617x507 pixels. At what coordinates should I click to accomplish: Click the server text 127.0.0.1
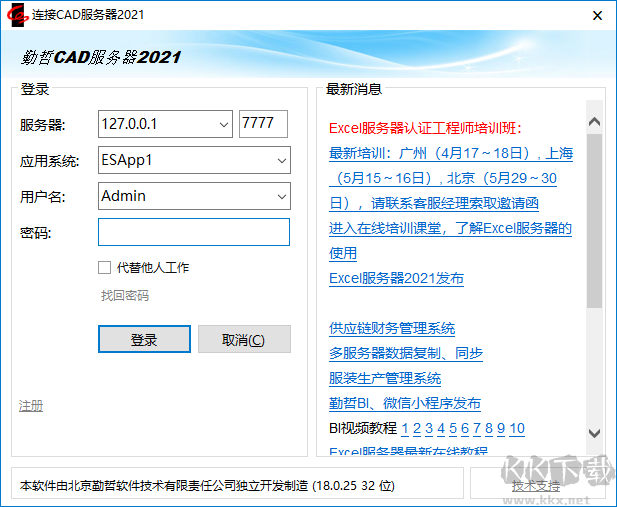(x=129, y=124)
